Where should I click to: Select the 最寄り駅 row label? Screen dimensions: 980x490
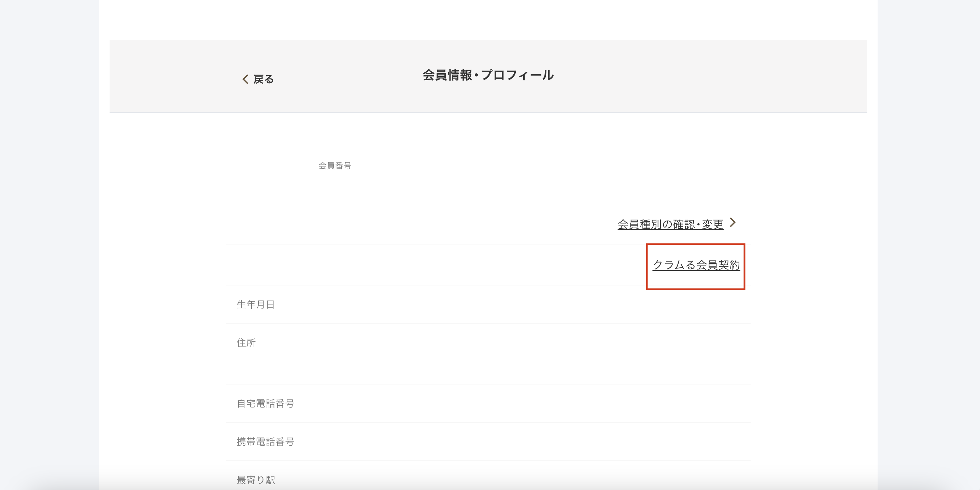point(256,480)
